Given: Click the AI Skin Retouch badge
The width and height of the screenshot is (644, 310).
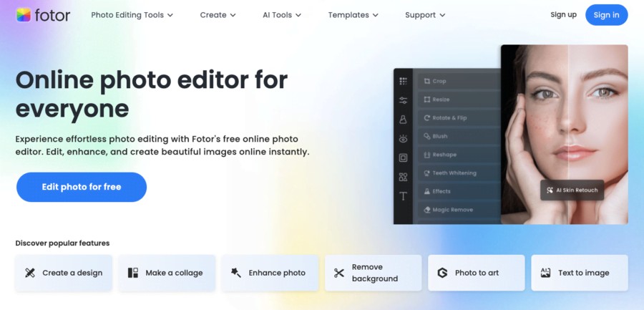Looking at the screenshot, I should 572,190.
